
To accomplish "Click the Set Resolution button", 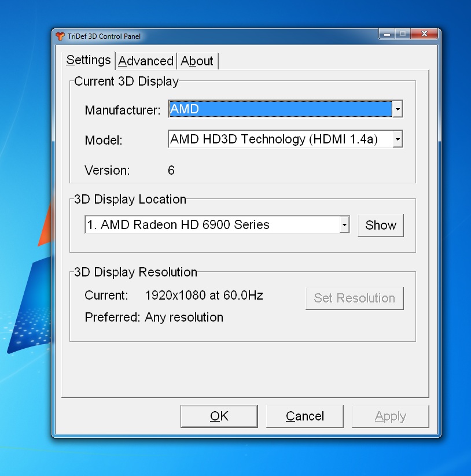I will [354, 298].
